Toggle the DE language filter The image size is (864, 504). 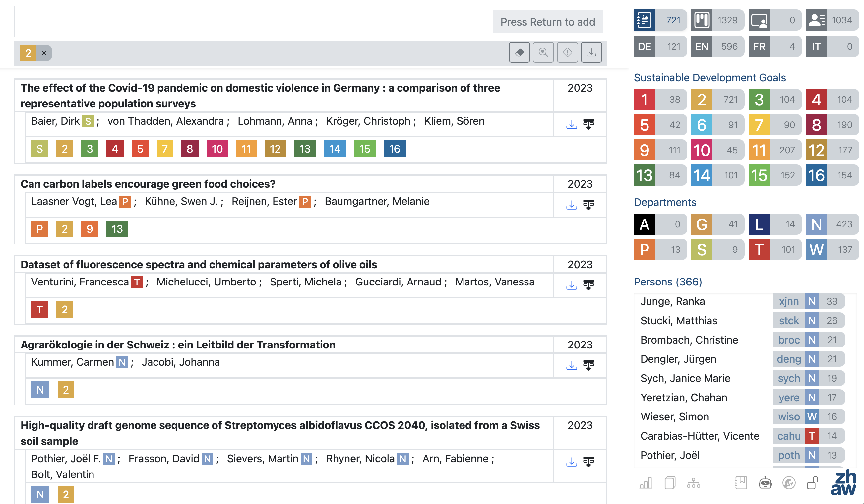pyautogui.click(x=660, y=47)
